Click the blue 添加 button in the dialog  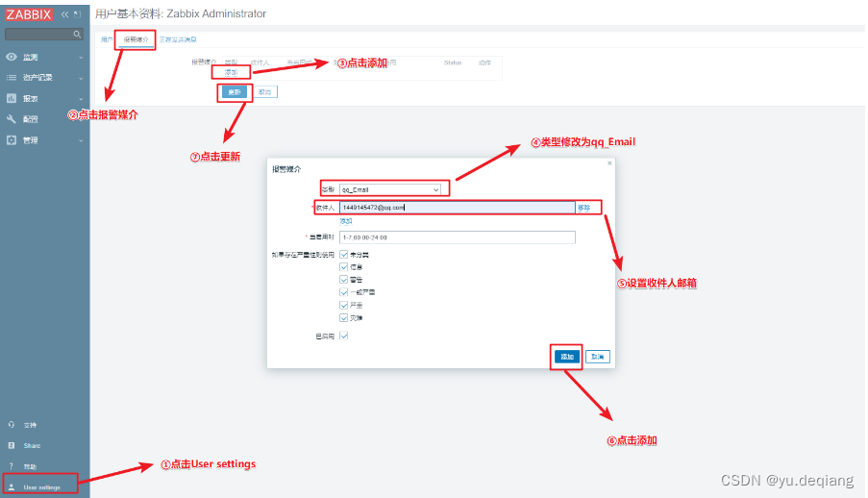[x=567, y=357]
